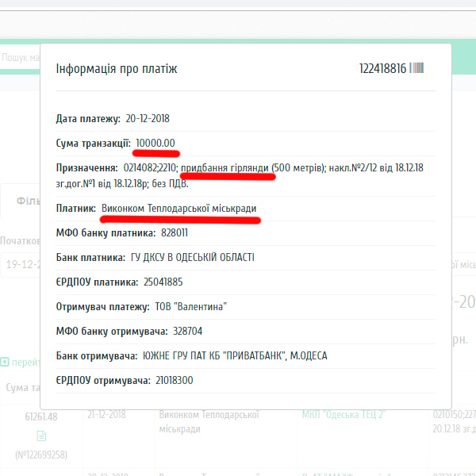Select the recipient name 'ТОВ "Валентина"'
The height and width of the screenshot is (476, 476).
tap(190, 306)
